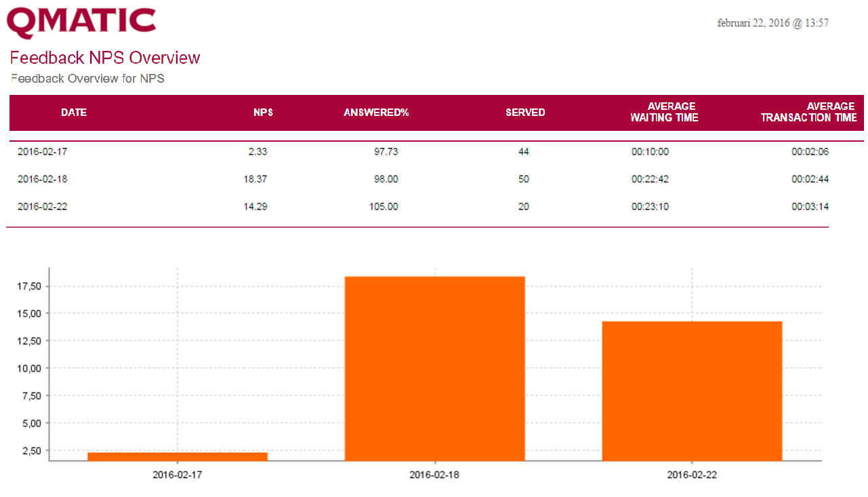Click the DATE column header

pos(74,113)
